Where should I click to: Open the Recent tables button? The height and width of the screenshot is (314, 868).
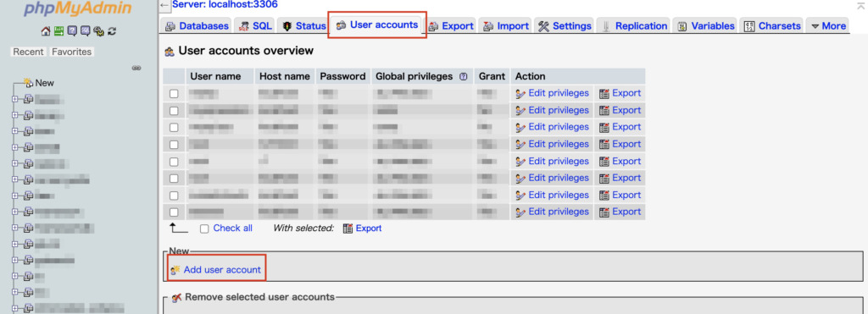click(x=28, y=52)
